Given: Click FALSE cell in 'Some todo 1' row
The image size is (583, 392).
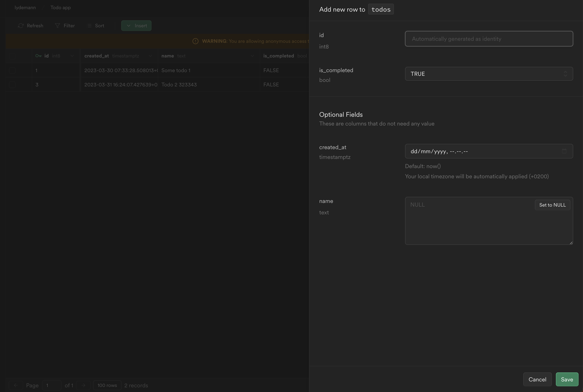Looking at the screenshot, I should click(285, 70).
